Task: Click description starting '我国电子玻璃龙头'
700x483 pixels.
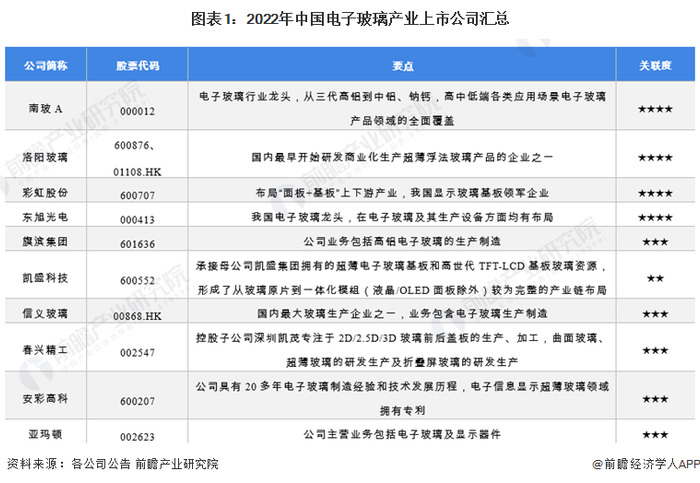Action: point(402,217)
